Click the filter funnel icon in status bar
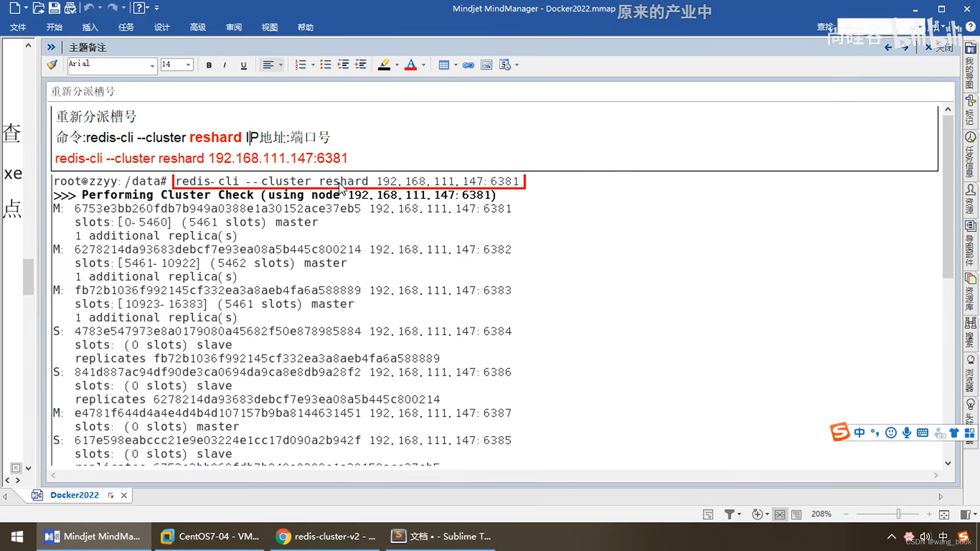Screen dimensions: 980x551 pyautogui.click(x=729, y=514)
